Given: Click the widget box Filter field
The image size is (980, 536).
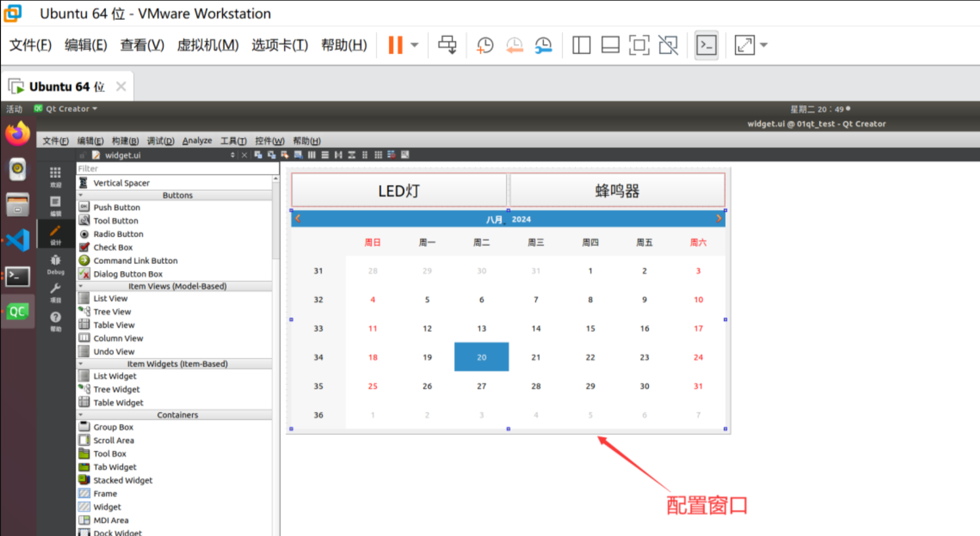Looking at the screenshot, I should (x=177, y=169).
